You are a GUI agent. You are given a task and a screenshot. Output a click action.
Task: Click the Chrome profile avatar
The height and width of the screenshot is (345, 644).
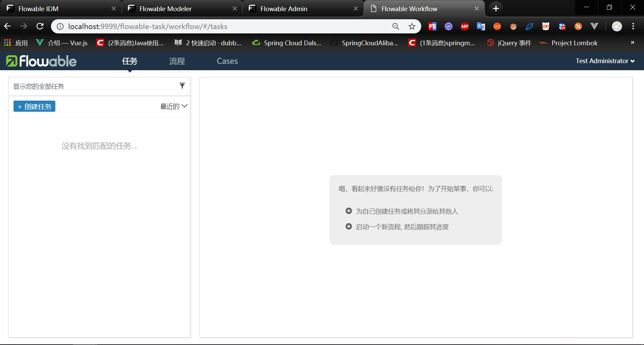[x=617, y=26]
